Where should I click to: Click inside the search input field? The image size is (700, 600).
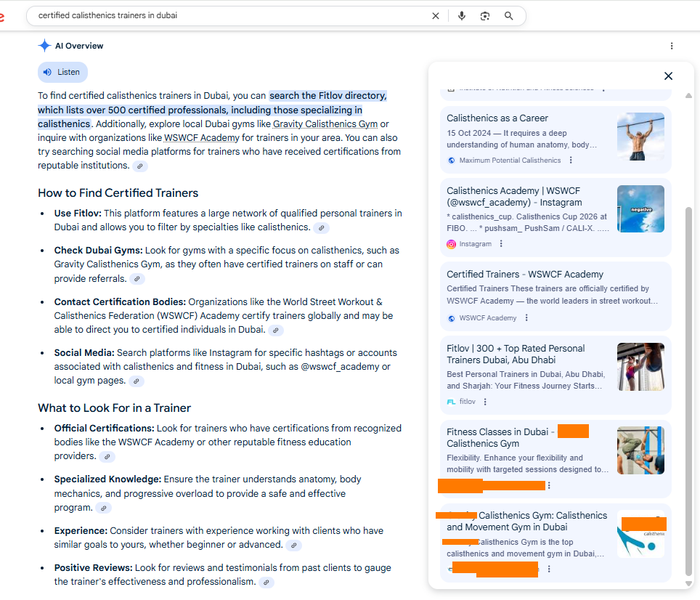point(218,16)
